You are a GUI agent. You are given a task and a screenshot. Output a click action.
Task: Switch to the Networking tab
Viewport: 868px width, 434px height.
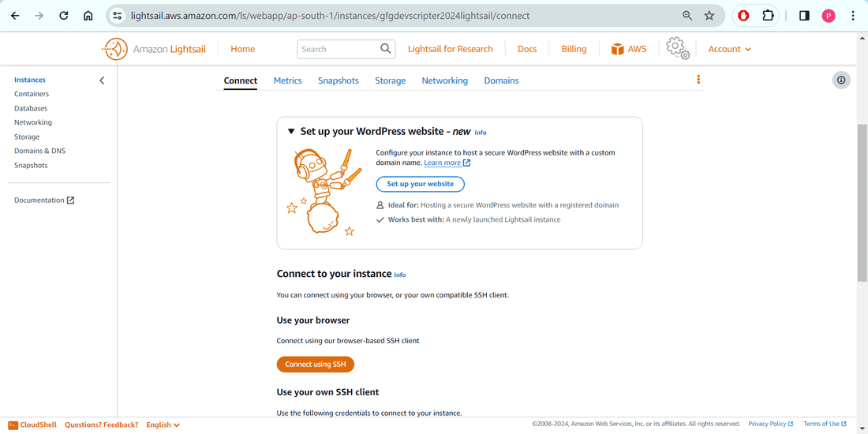point(444,80)
